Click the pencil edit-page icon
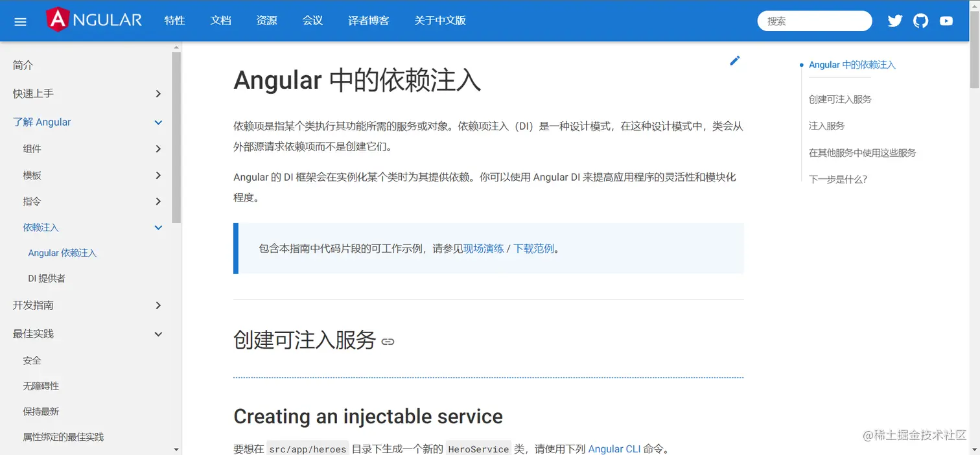Screen dimensions: 980x455 point(734,60)
